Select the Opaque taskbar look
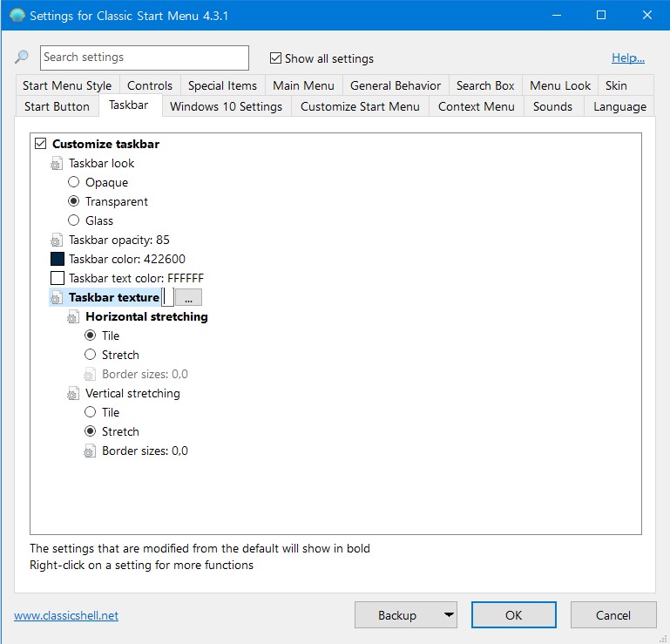 point(73,182)
